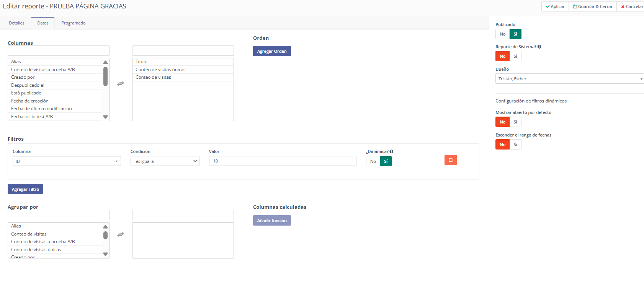
Task: Set Publicado toggle to No
Action: pos(502,34)
